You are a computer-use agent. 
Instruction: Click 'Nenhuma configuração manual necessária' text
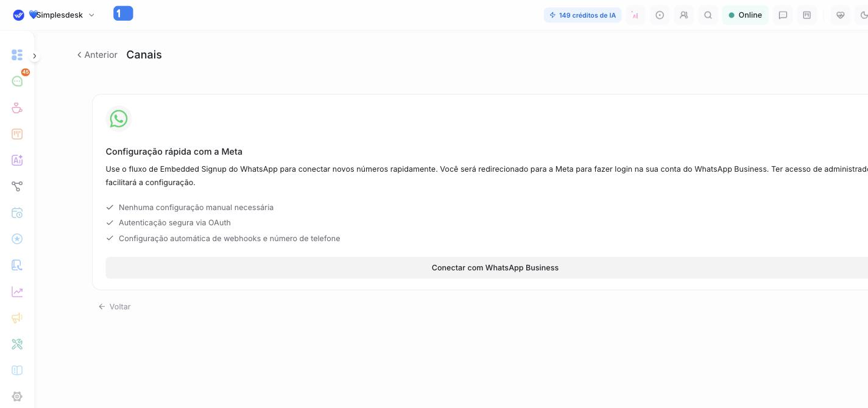(x=196, y=208)
